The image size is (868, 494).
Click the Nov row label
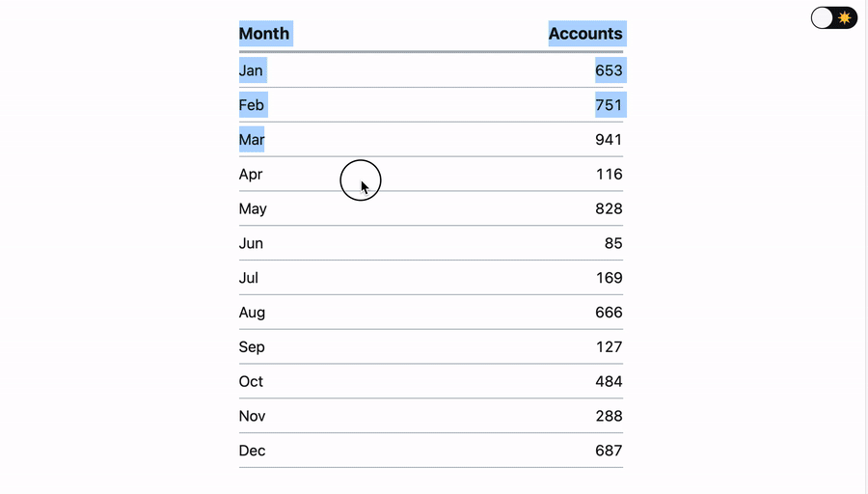[x=252, y=417]
